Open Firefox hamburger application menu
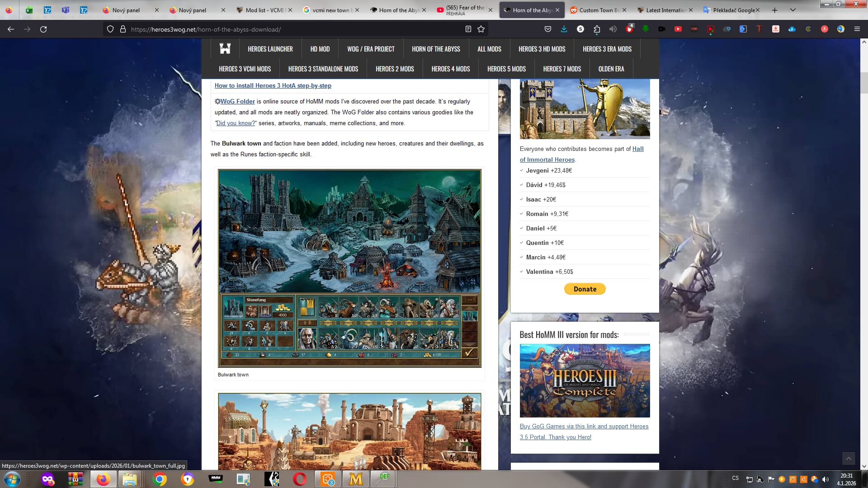The height and width of the screenshot is (488, 868). coord(857,29)
